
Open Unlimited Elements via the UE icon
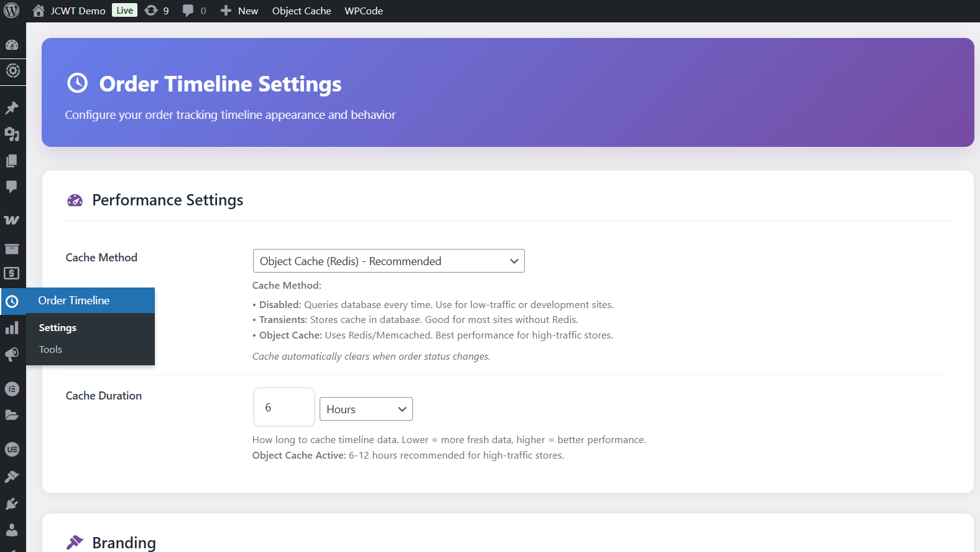pyautogui.click(x=12, y=449)
